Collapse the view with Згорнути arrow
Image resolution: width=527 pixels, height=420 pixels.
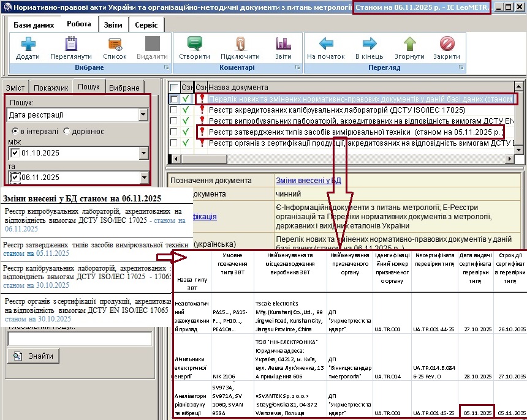click(x=409, y=44)
